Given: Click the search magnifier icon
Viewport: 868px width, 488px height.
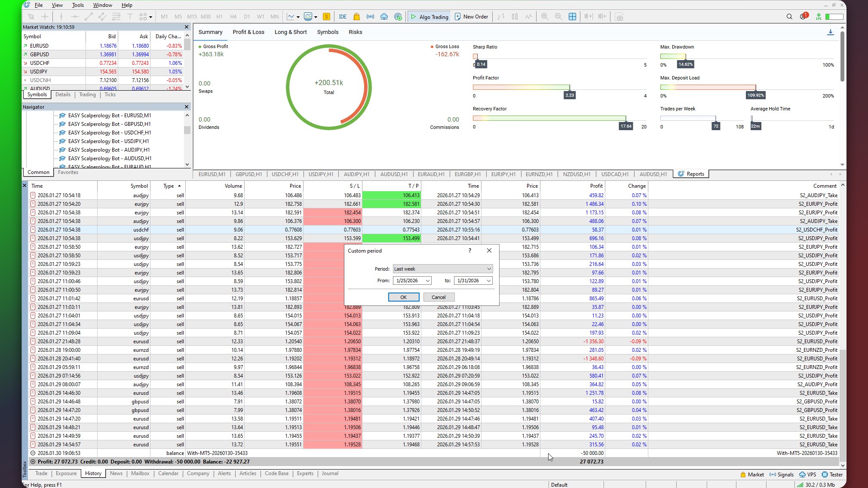Looking at the screenshot, I should coord(789,17).
